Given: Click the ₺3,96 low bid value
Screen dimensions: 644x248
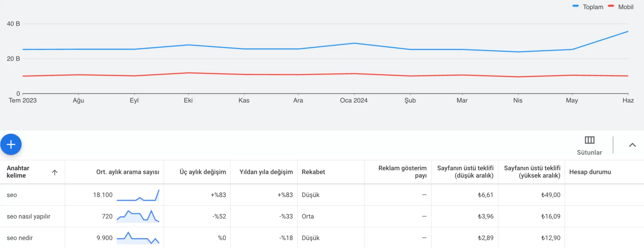Looking at the screenshot, I should (x=486, y=216).
